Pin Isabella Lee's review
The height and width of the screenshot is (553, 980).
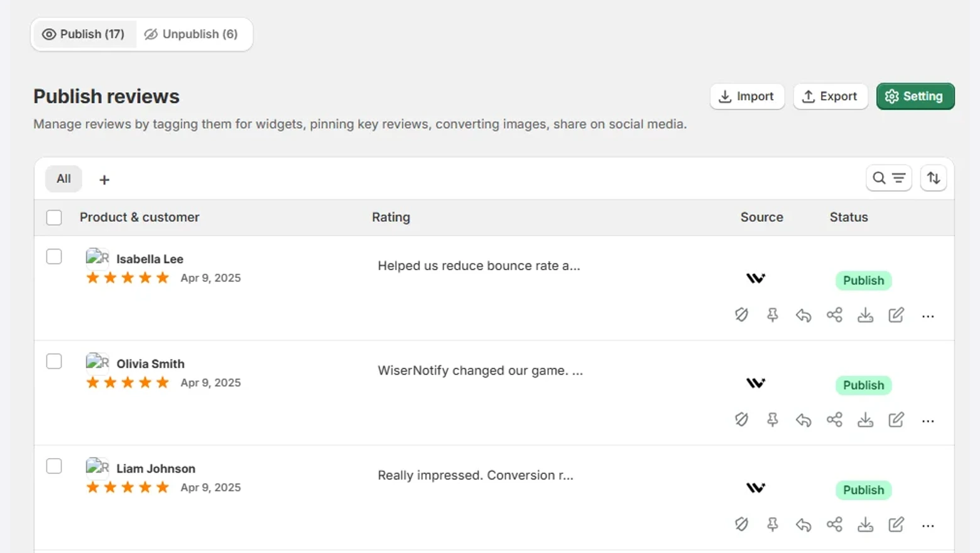pos(773,315)
